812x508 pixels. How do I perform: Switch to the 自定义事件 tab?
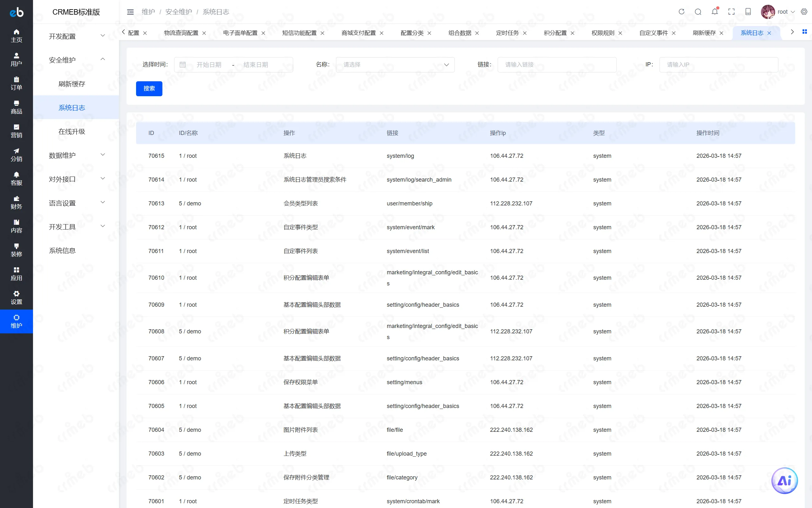[653, 33]
